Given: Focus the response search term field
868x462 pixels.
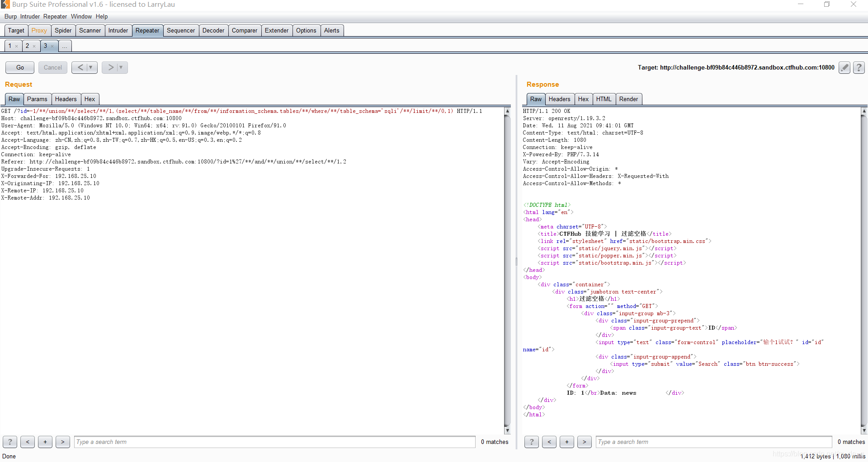Looking at the screenshot, I should [x=714, y=442].
